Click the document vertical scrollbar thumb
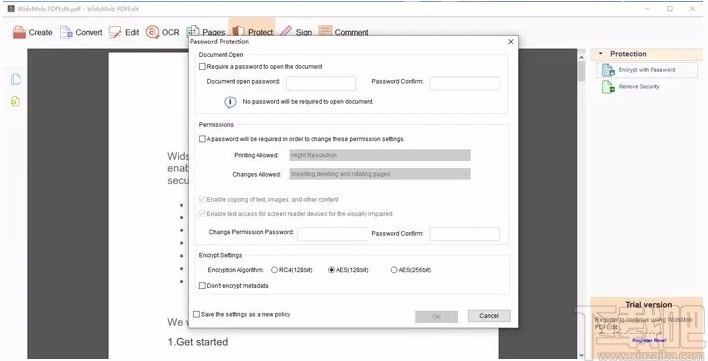This screenshot has height=361, width=708. pos(582,71)
